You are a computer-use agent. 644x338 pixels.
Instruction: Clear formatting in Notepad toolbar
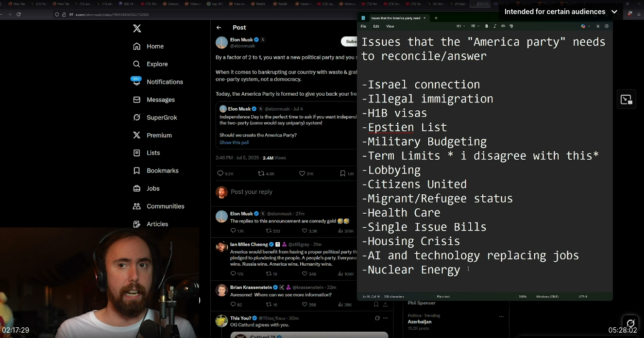511,26
